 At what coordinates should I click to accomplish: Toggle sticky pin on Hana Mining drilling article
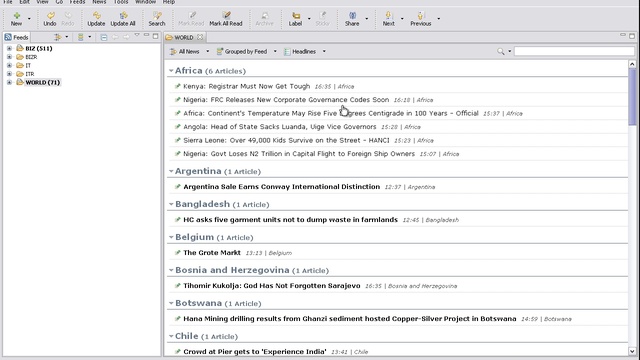pos(178,319)
